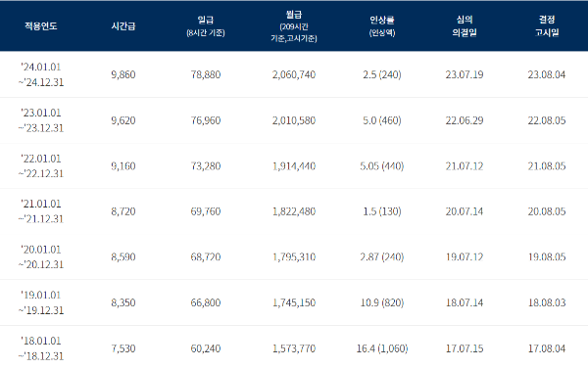Select monthly wage value 2,060,740
The height and width of the screenshot is (369, 588).
click(x=294, y=74)
